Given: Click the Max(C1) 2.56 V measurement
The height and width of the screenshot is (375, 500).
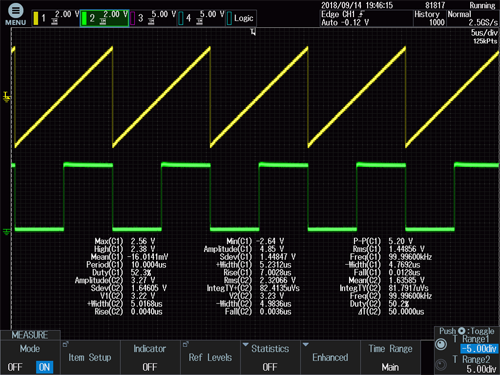Looking at the screenshot, I should pyautogui.click(x=125, y=241).
